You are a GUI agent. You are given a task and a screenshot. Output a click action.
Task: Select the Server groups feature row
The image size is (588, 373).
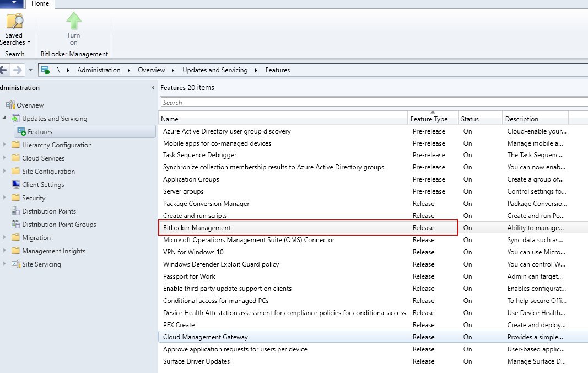point(373,191)
